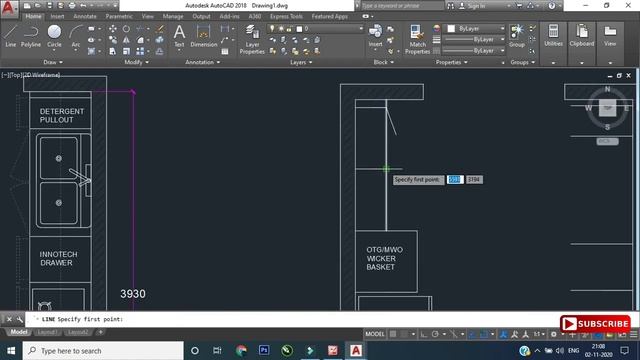Switch to the Parametric ribbon tab

point(119,16)
